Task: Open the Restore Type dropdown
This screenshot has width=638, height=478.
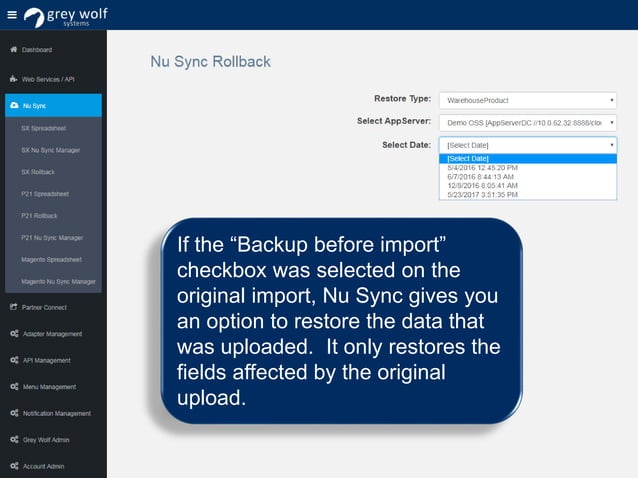Action: (528, 100)
